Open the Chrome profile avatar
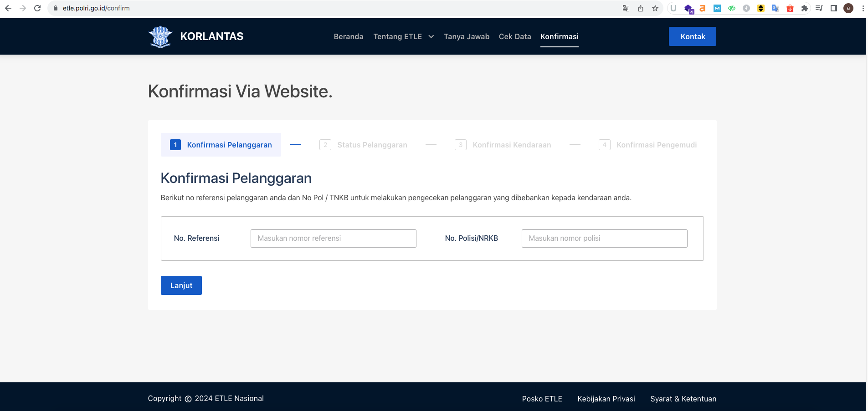Image resolution: width=868 pixels, height=411 pixels. (x=848, y=8)
